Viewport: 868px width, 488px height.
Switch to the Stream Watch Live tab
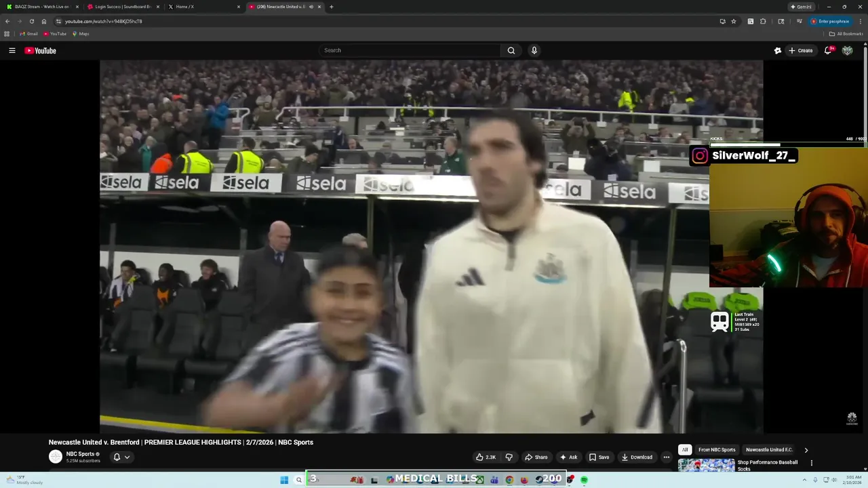(x=41, y=7)
